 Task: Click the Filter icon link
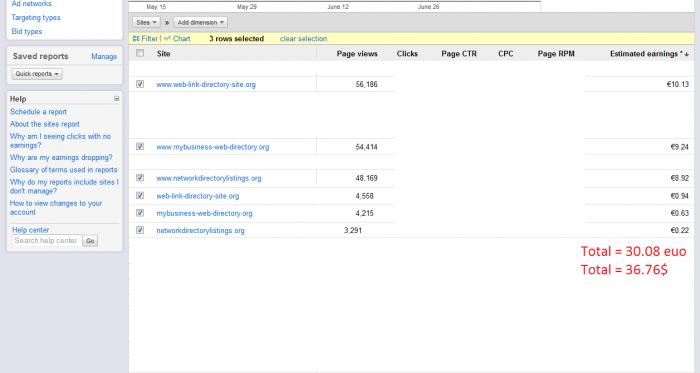[146, 39]
